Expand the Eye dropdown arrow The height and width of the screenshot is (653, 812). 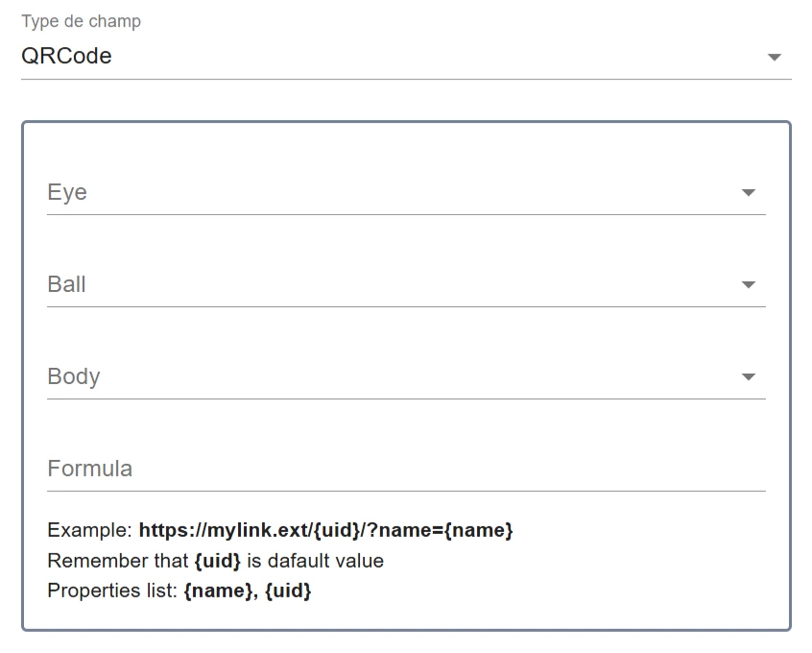[x=749, y=193]
